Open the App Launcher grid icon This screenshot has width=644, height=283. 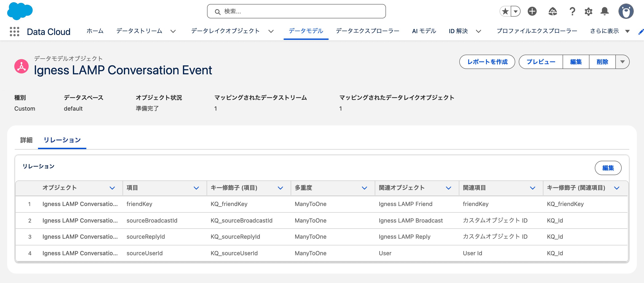click(15, 31)
